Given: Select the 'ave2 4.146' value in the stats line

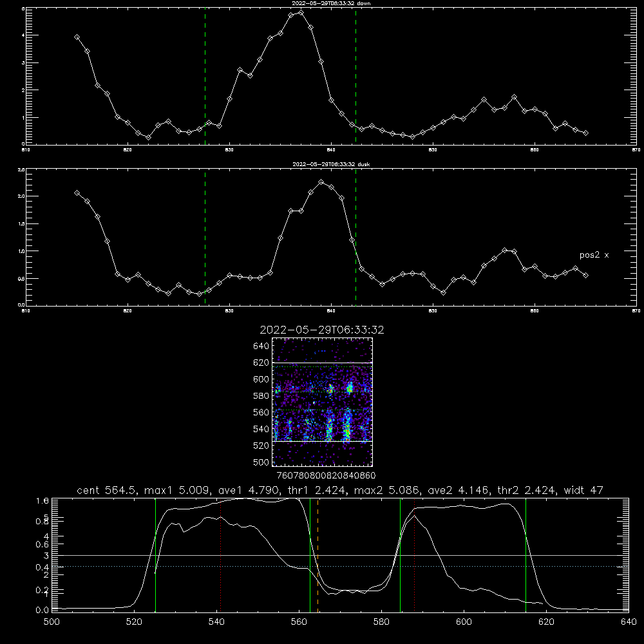Looking at the screenshot, I should click(458, 490).
